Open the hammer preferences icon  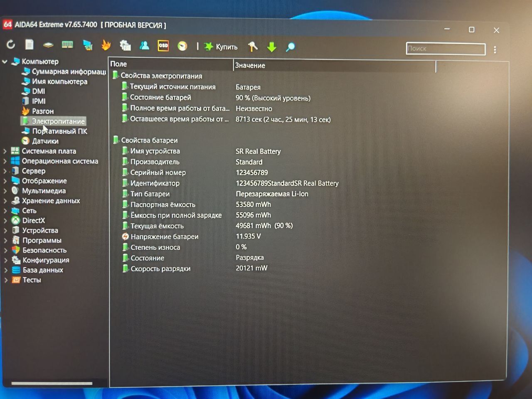pos(253,47)
